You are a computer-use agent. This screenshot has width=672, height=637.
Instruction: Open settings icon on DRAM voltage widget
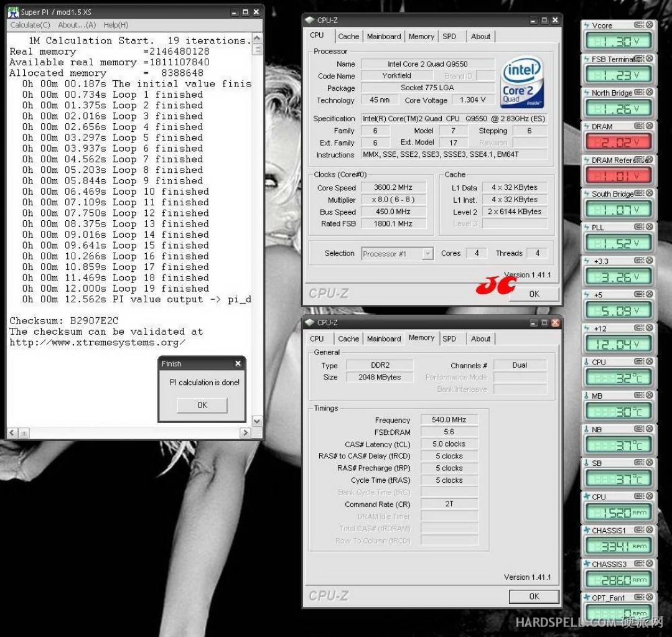pos(639,126)
